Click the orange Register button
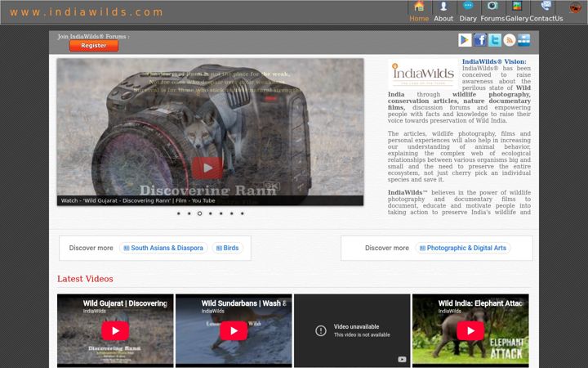 pyautogui.click(x=94, y=46)
